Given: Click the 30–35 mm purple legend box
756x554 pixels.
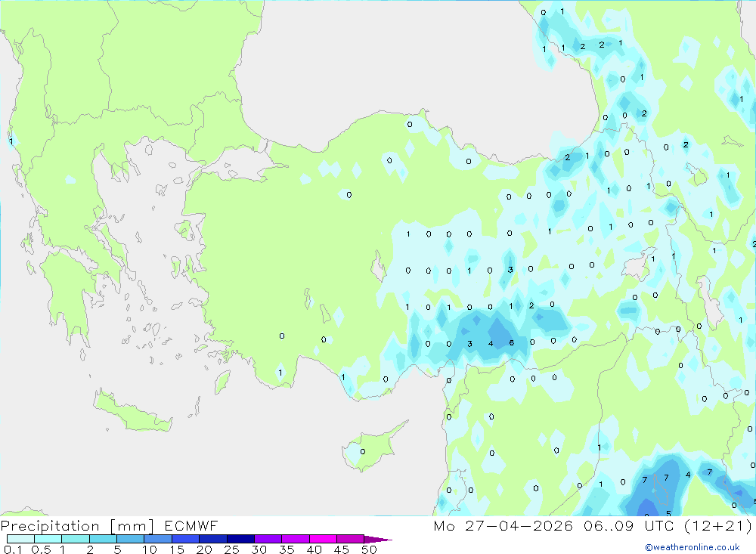Looking at the screenshot, I should [268, 539].
